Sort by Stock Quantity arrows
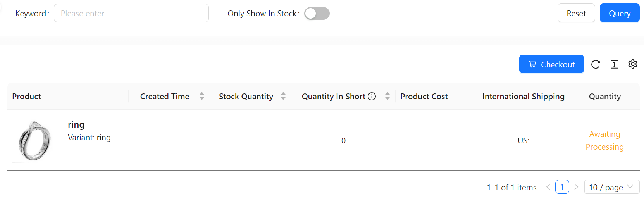Viewport: 644px width, 200px height. point(283,96)
